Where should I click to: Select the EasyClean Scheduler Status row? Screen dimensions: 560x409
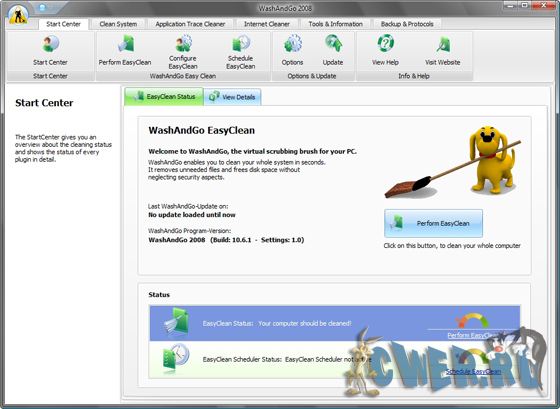(x=335, y=359)
